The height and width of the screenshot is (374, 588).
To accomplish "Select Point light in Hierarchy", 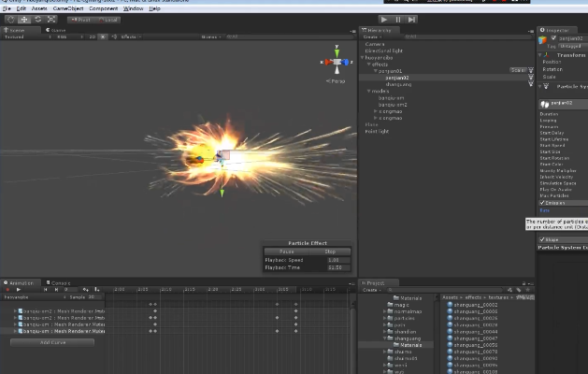I will (377, 131).
